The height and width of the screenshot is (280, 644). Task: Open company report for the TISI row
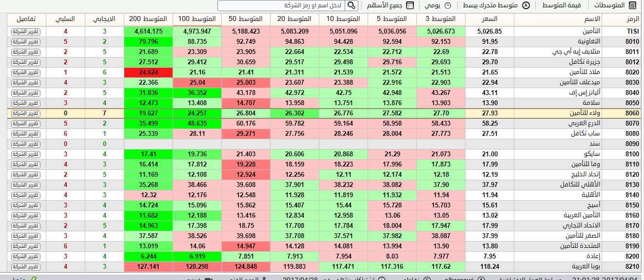[26, 32]
